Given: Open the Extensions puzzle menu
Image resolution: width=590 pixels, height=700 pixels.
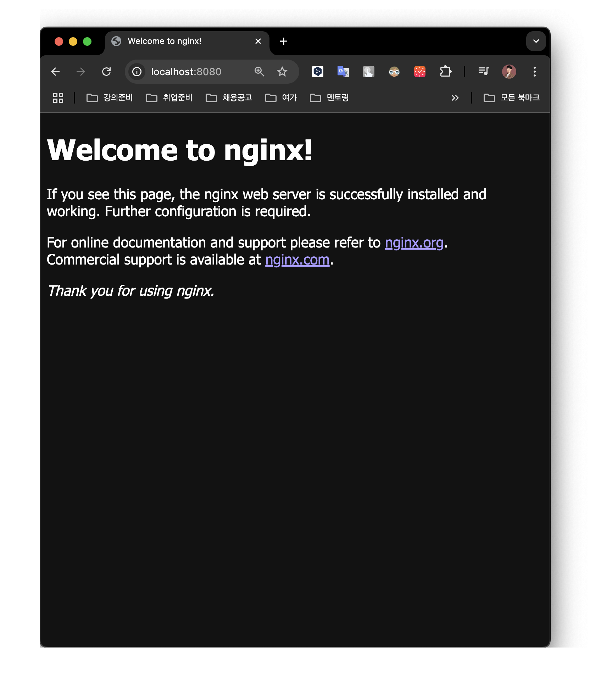Looking at the screenshot, I should [x=446, y=72].
